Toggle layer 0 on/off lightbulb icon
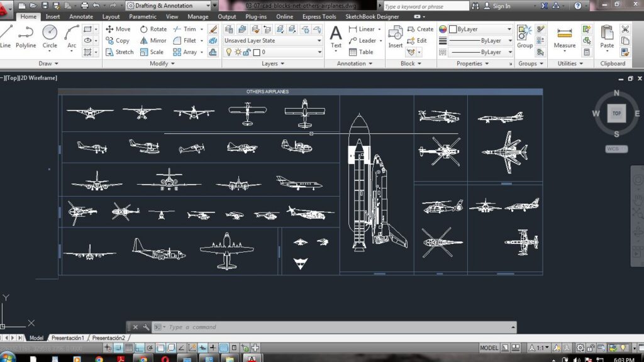The image size is (644, 362). click(x=229, y=52)
